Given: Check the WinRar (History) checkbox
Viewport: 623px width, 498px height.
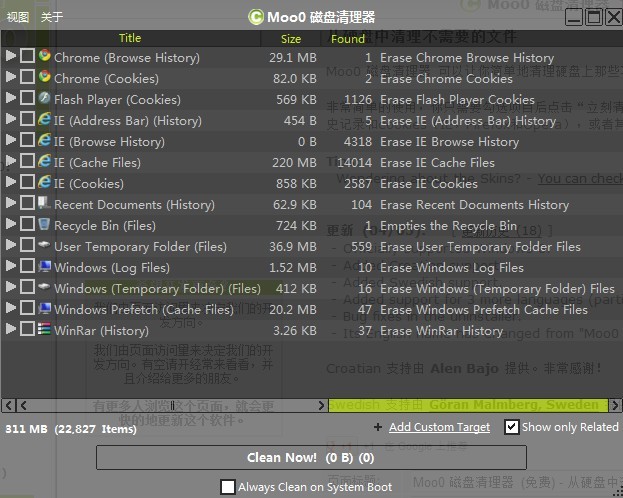Looking at the screenshot, I should pos(27,329).
